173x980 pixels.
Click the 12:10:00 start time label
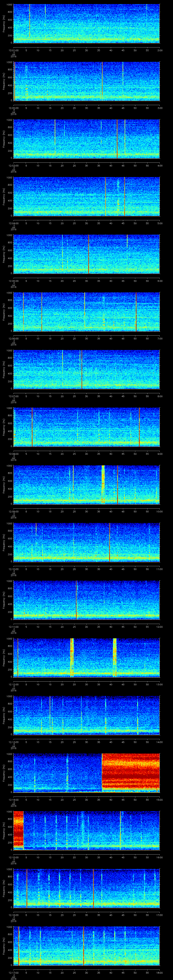13,569
